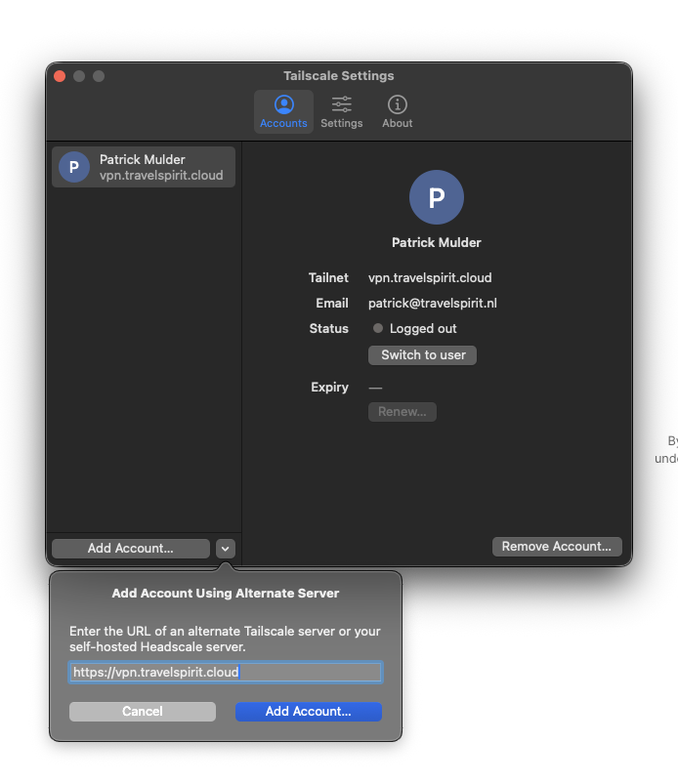Open the Accounts tab icon
This screenshot has height=784, width=678.
[283, 105]
